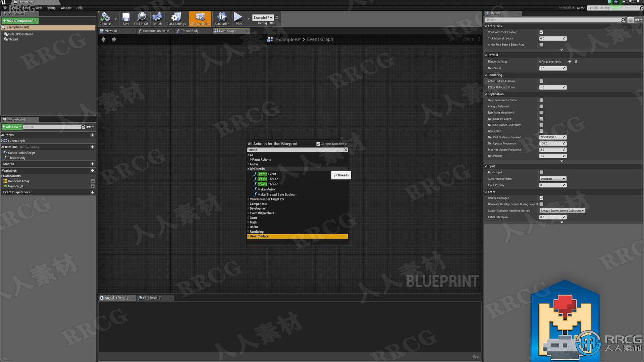Add a new graph with plus icon

tap(93, 135)
